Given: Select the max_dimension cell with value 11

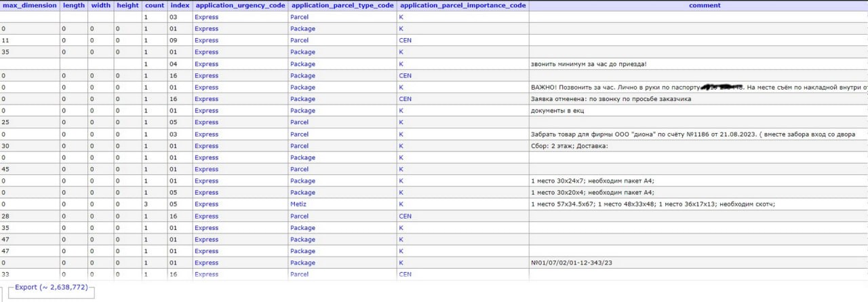Looking at the screenshot, I should tap(5, 41).
